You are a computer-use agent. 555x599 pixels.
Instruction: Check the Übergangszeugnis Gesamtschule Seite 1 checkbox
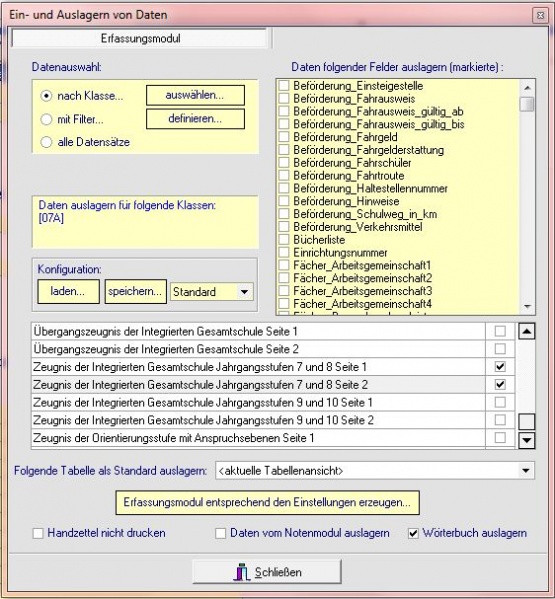point(500,331)
